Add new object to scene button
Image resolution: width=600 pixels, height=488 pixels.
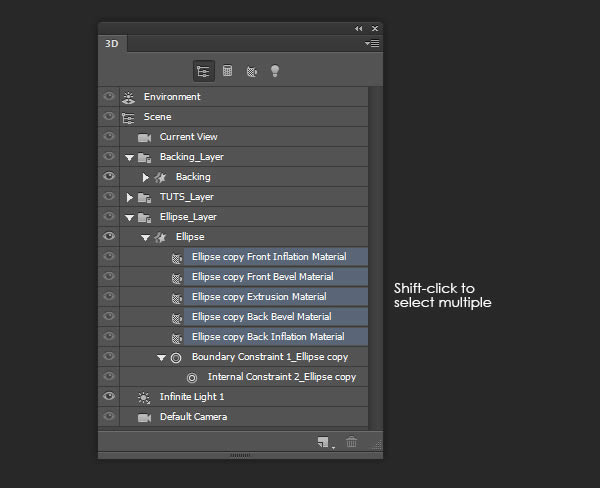point(324,442)
